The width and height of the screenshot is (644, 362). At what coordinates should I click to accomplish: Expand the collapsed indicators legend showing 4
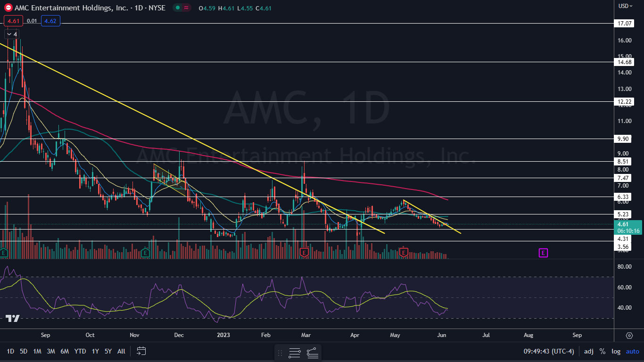click(12, 34)
